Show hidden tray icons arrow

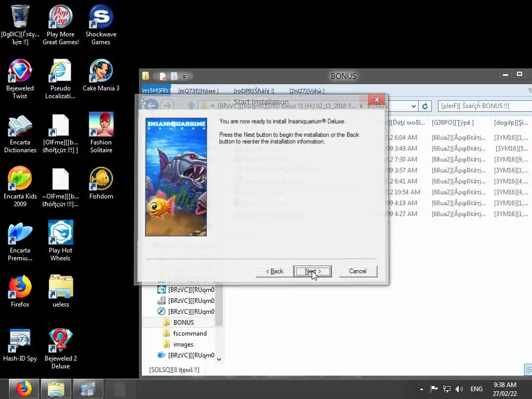click(421, 389)
